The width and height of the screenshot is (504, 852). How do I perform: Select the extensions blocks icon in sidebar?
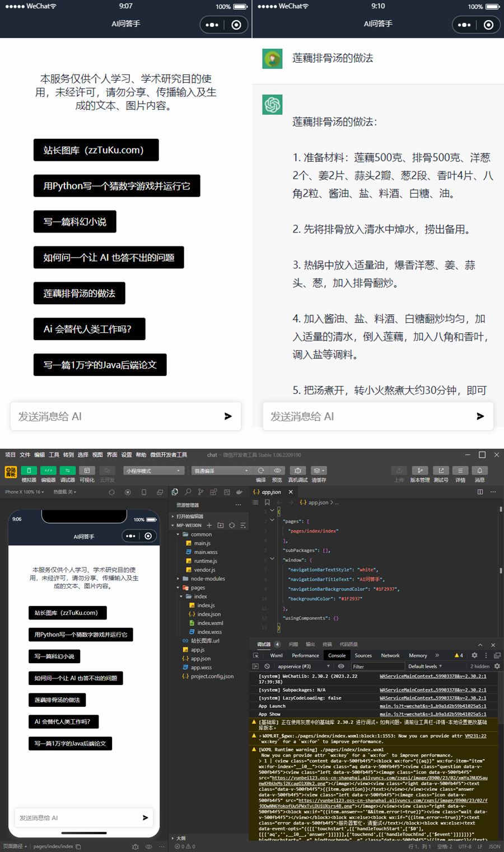[213, 492]
